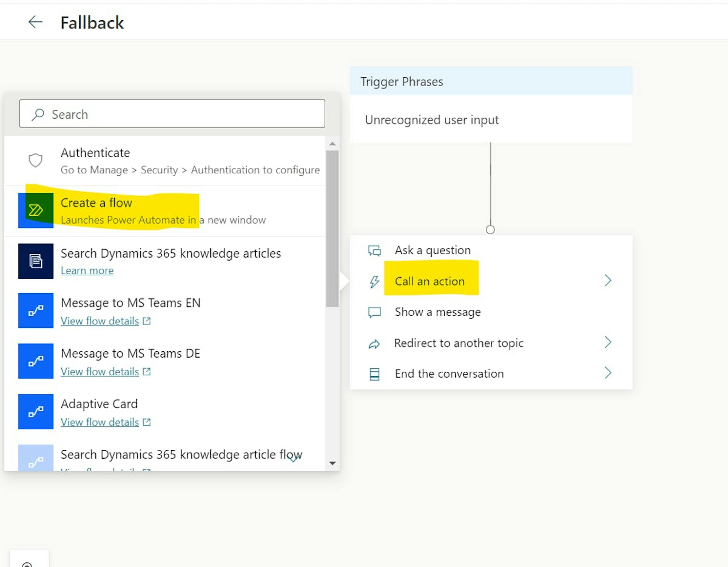728x567 pixels.
Task: Select the Authenticate shield icon
Action: coord(35,161)
